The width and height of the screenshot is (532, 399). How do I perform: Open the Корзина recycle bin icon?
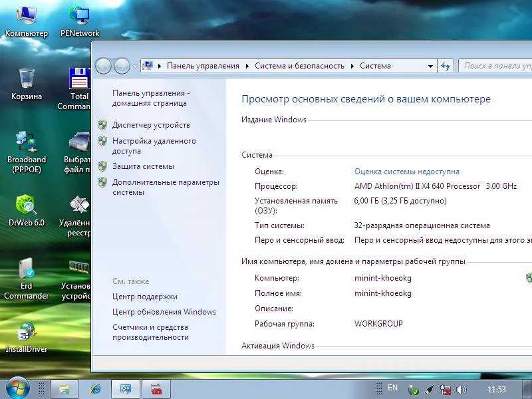tap(26, 80)
